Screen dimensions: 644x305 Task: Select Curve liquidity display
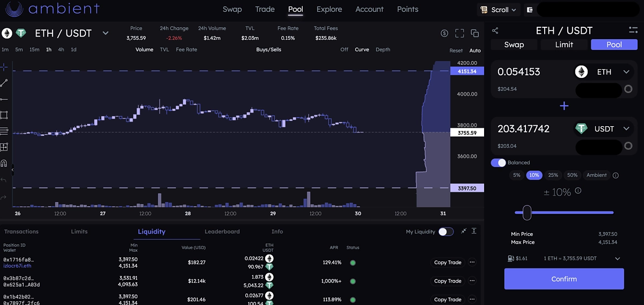(x=362, y=49)
